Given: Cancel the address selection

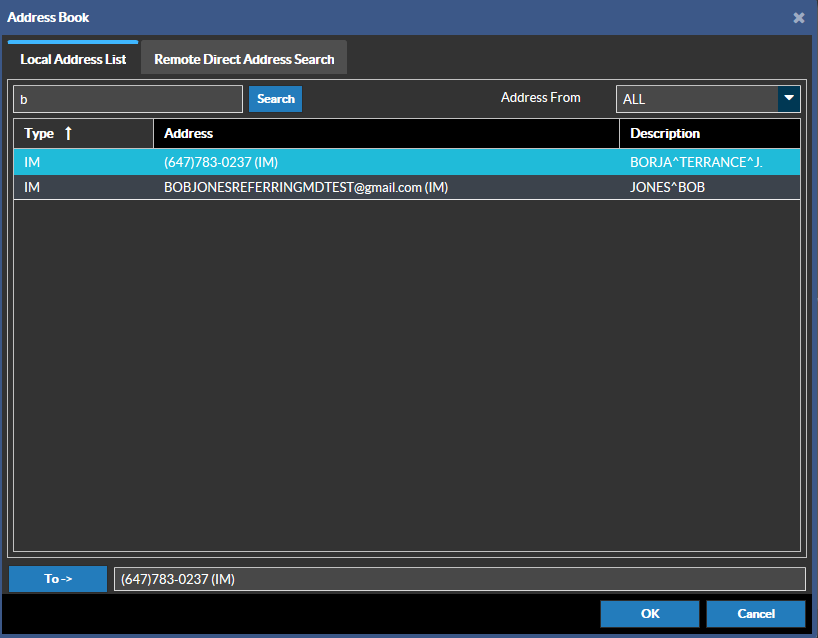Looking at the screenshot, I should (755, 613).
